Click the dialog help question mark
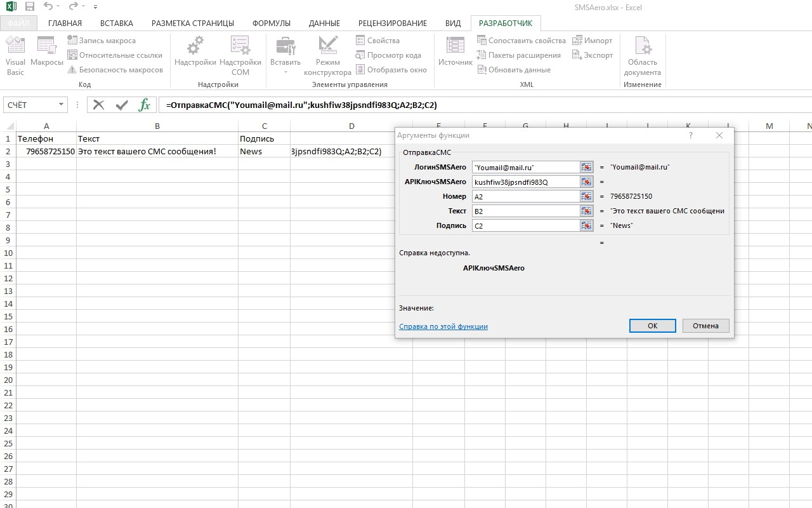The height and width of the screenshot is (508, 812). click(690, 135)
